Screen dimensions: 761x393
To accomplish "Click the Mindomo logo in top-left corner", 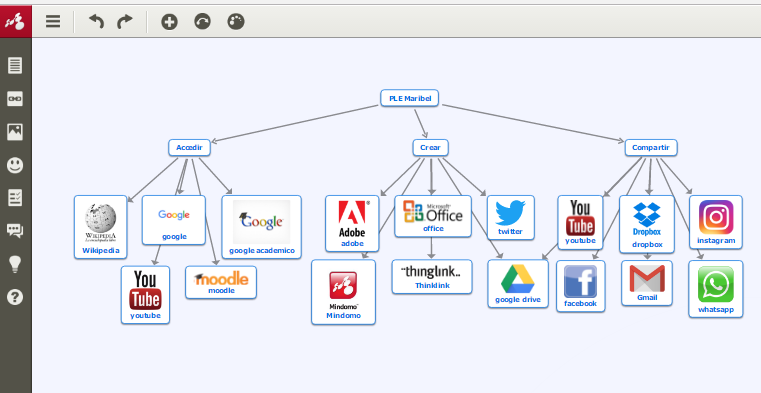I will pos(16,21).
